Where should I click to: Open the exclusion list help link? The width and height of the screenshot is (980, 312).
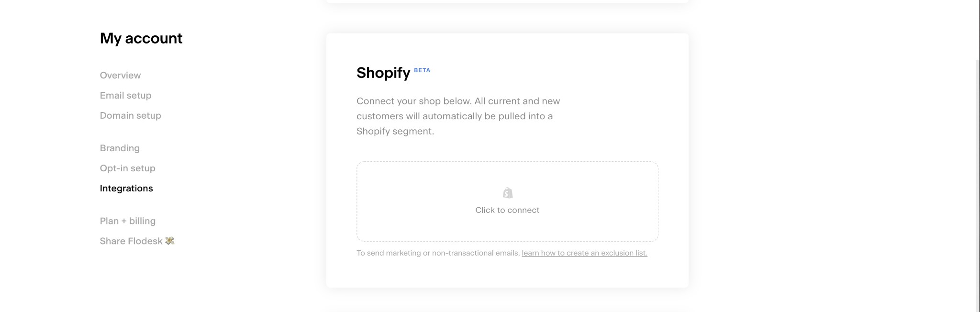click(584, 253)
